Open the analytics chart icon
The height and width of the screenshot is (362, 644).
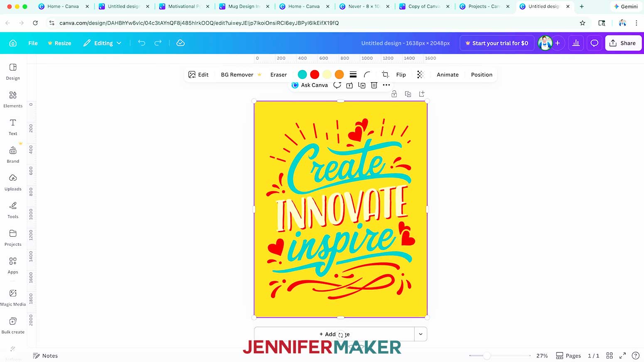(x=576, y=43)
